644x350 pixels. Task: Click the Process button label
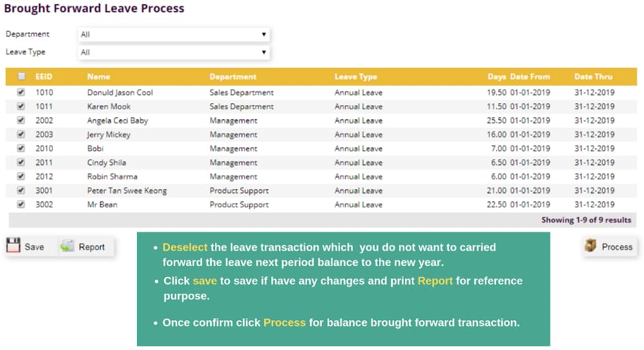(617, 247)
